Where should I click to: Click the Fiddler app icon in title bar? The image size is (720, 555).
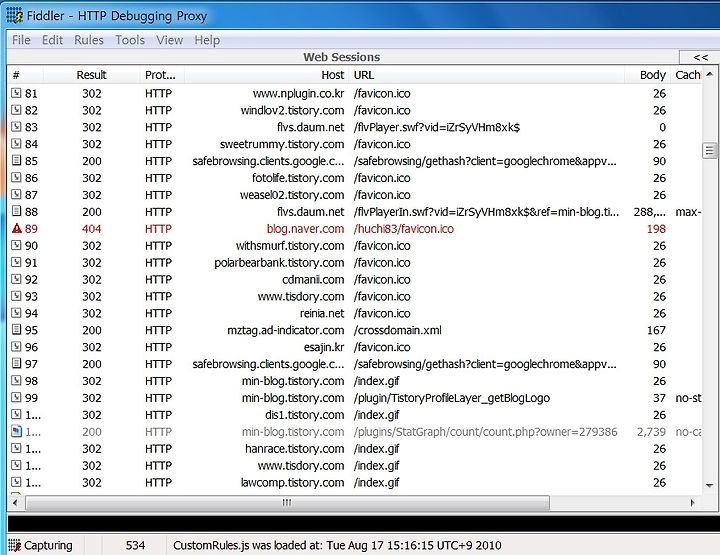click(x=14, y=16)
